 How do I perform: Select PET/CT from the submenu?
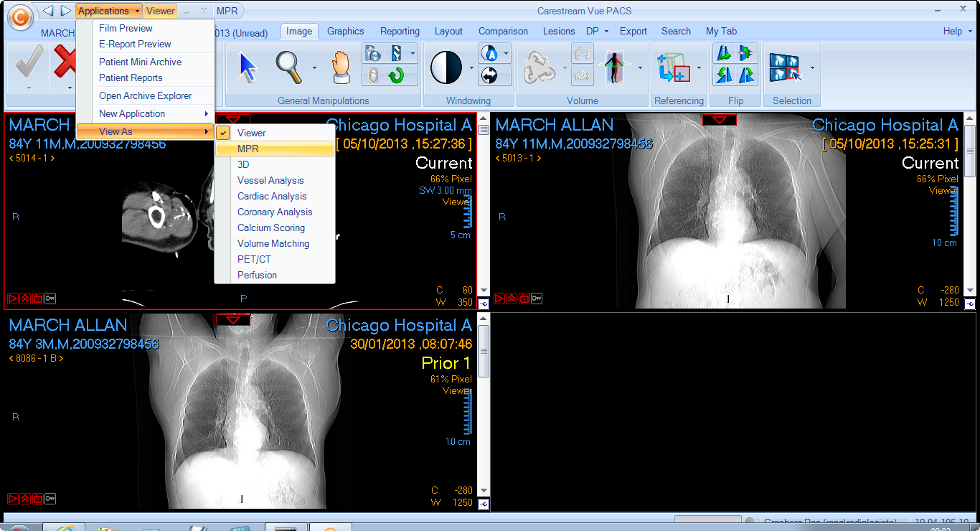tap(275, 259)
